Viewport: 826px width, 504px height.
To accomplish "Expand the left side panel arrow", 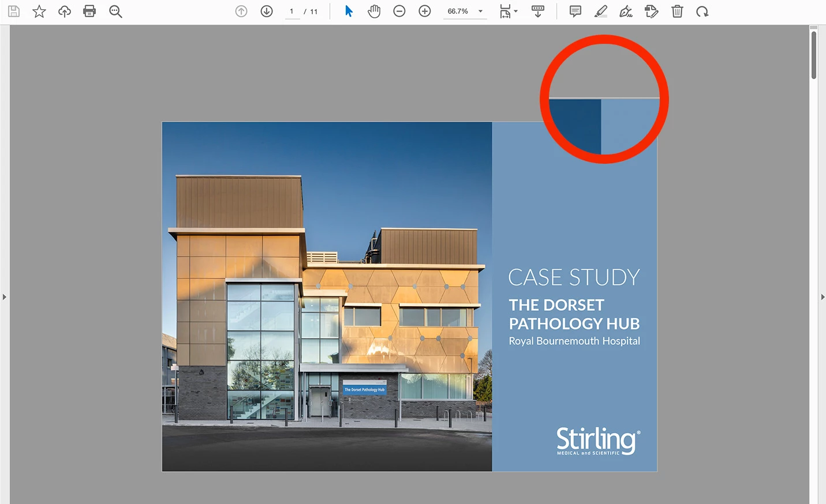I will coord(5,297).
